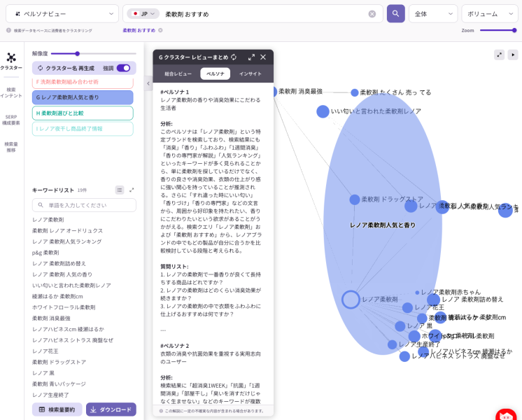This screenshot has width=522, height=420.
Task: Click the purple search magnifier button
Action: pos(396,13)
